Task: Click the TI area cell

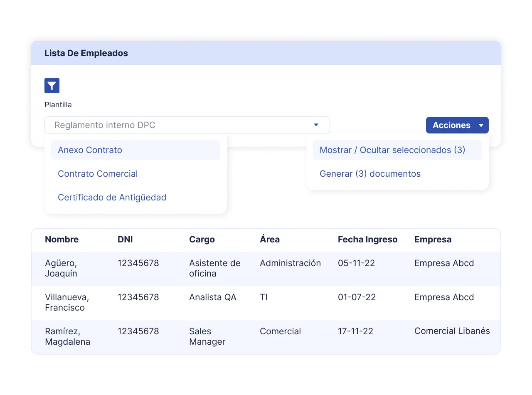Action: 264,297
